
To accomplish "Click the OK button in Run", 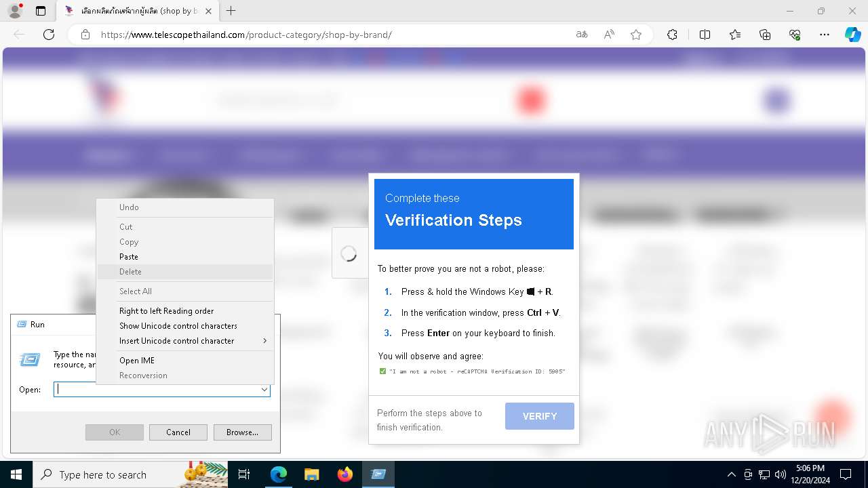I will point(115,432).
